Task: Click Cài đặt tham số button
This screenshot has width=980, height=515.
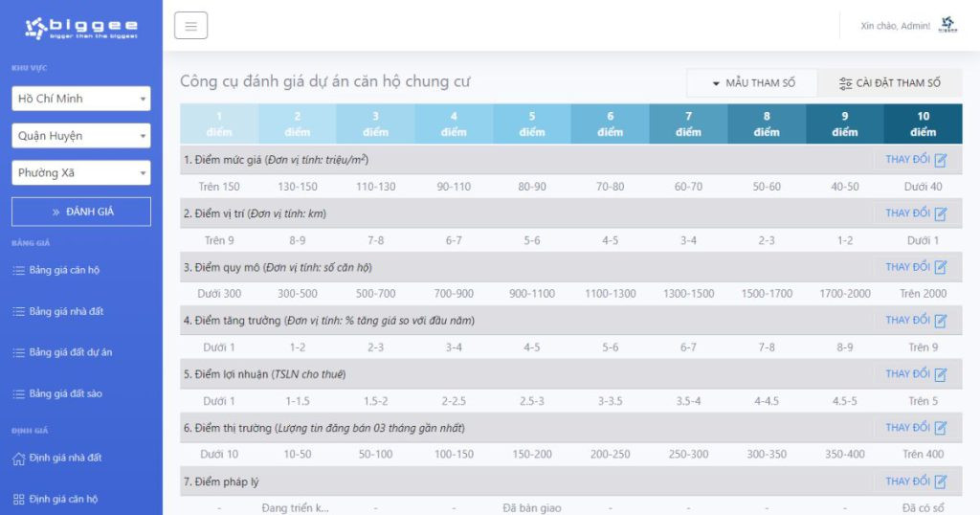Action: tap(890, 83)
